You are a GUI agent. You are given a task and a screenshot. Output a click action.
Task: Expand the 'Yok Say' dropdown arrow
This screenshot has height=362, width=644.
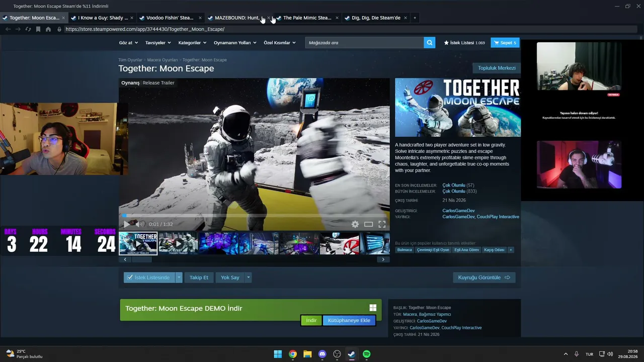click(x=248, y=278)
